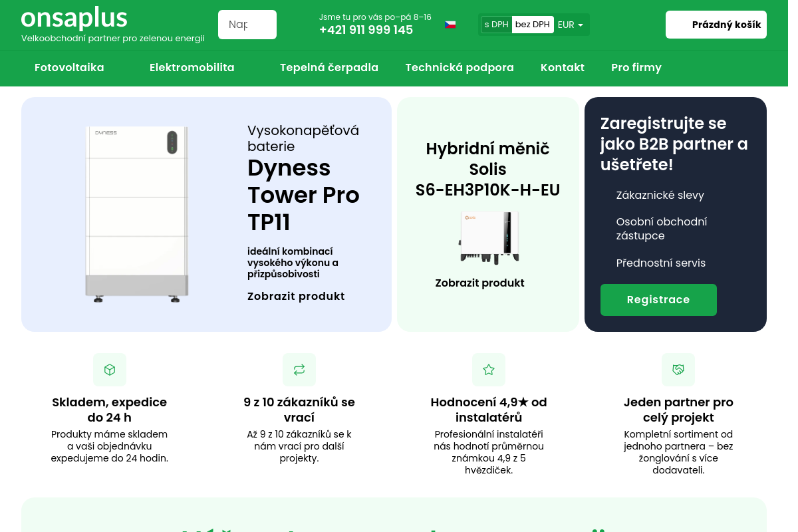
Task: Open the Pro firmy menu
Action: (636, 67)
